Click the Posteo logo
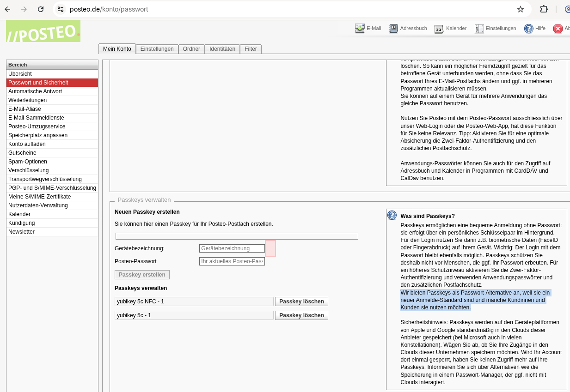The width and height of the screenshot is (570, 392). pos(43,31)
